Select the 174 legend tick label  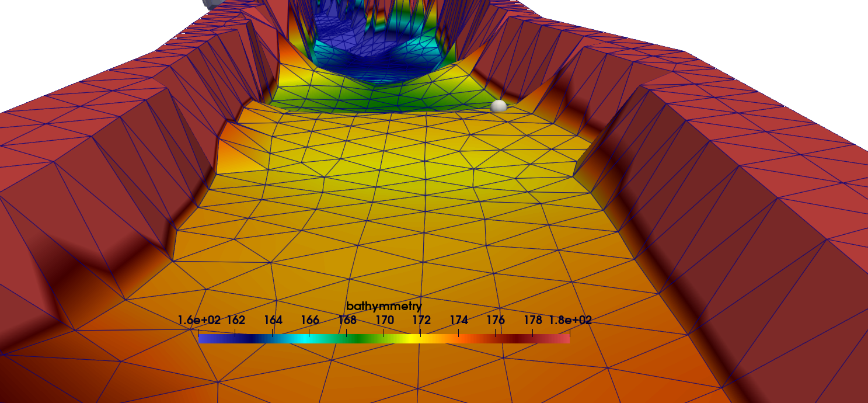click(459, 320)
